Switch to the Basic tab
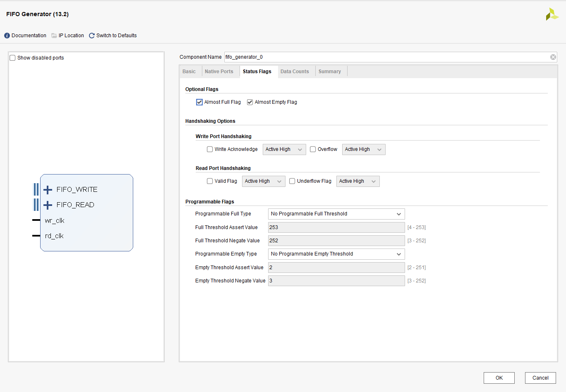566x392 pixels. point(189,72)
